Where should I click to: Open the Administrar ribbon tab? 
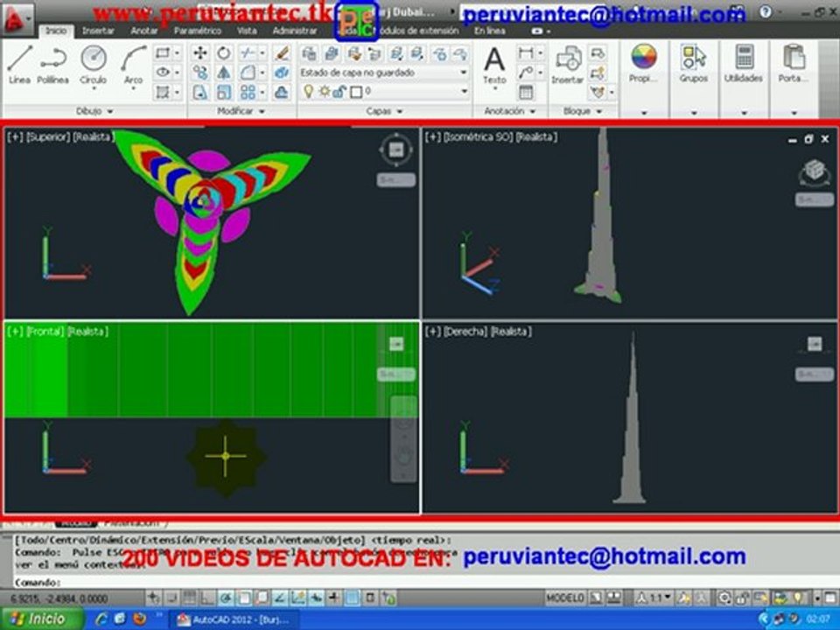tap(294, 31)
